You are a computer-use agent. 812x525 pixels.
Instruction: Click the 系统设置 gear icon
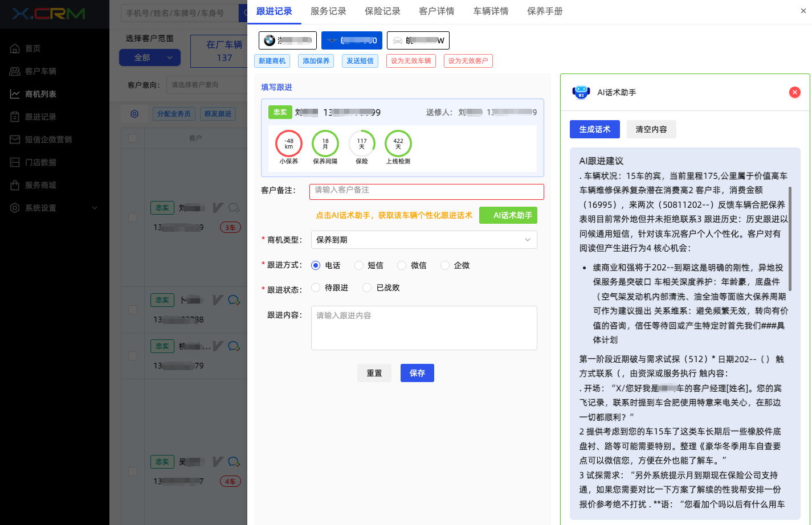(15, 208)
